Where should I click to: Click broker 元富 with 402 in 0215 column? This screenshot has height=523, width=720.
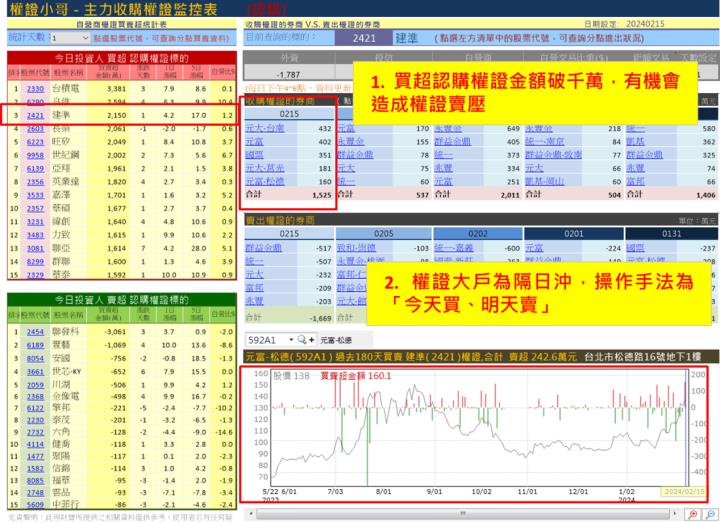click(254, 141)
